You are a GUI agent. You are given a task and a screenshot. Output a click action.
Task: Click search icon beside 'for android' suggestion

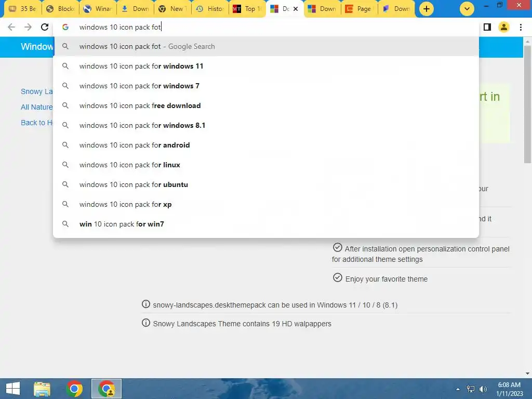65,145
